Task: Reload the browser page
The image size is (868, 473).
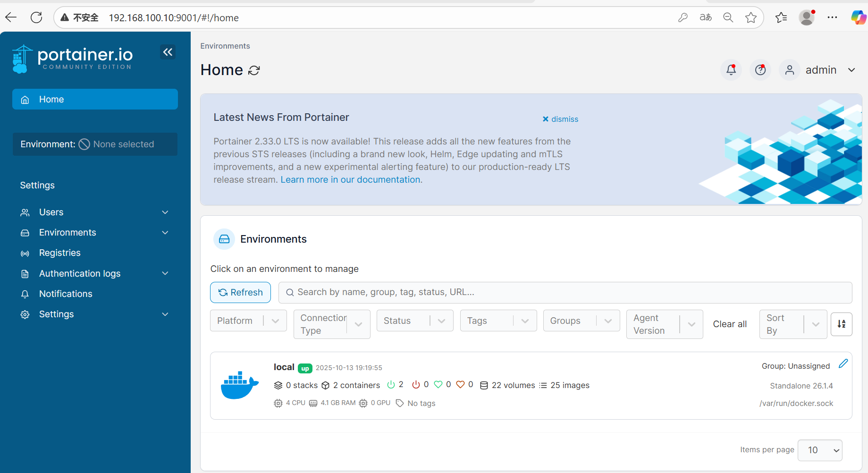Action: pos(36,17)
